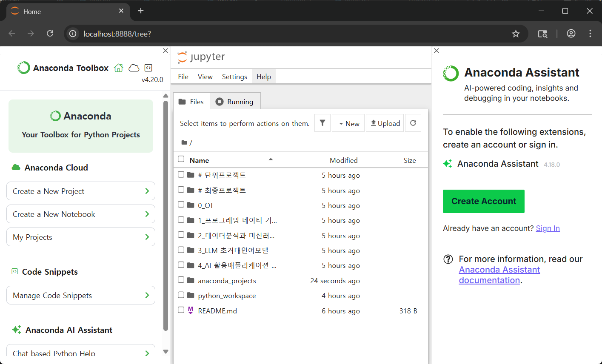602x364 pixels.
Task: Expand Manage Code Snippets
Action: pyautogui.click(x=81, y=296)
